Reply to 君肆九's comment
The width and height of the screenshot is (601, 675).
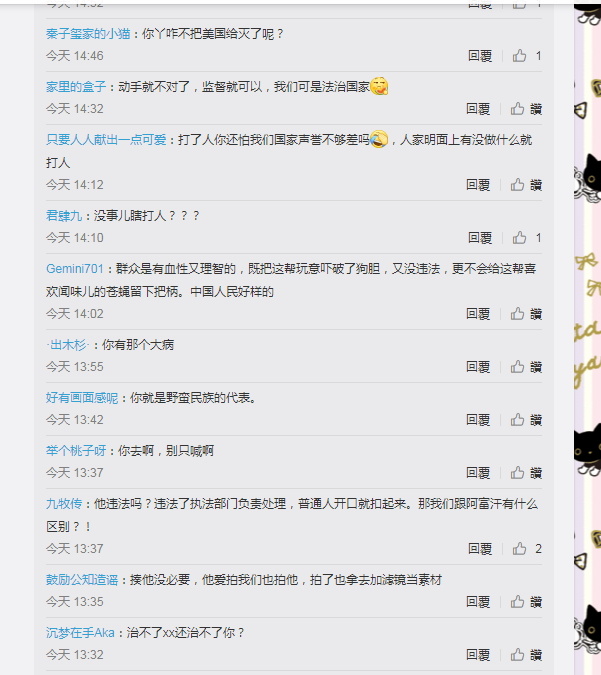[480, 238]
